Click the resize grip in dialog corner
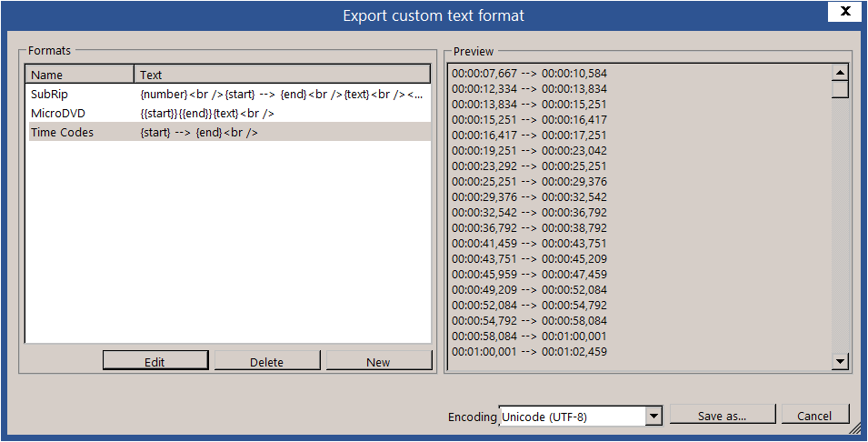Screen dimensions: 868x442 tap(855, 427)
